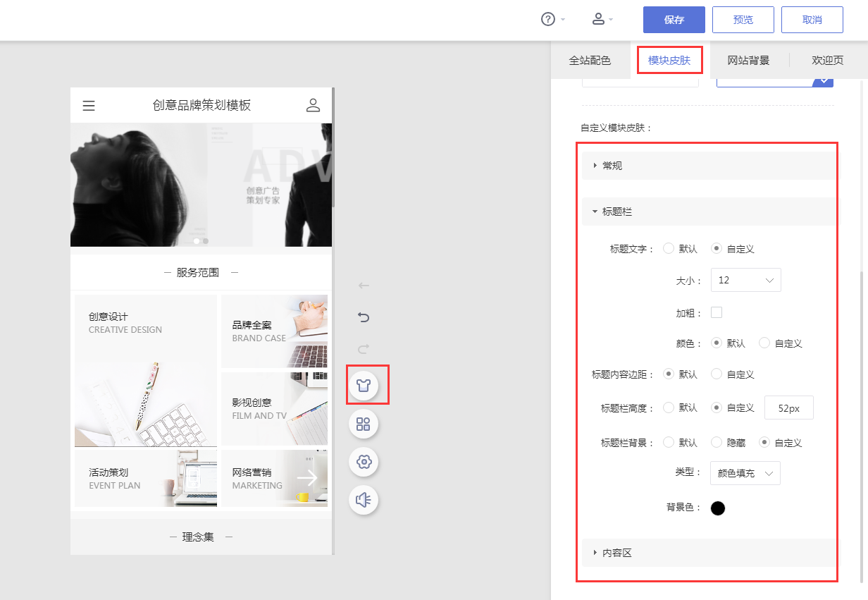This screenshot has width=868, height=600.
Task: Open the 创意设计 CREATIVE DESIGN card
Action: [146, 371]
